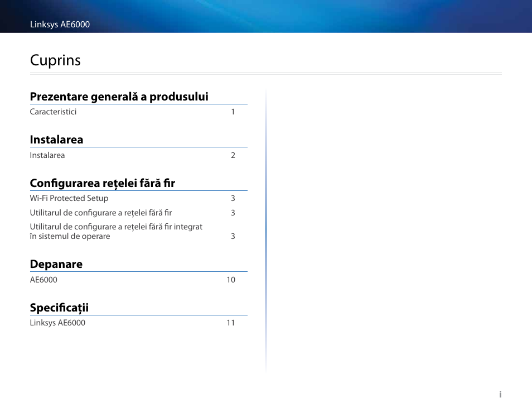Open the Caracteristici contents entry
532x412 pixels.
coord(54,112)
